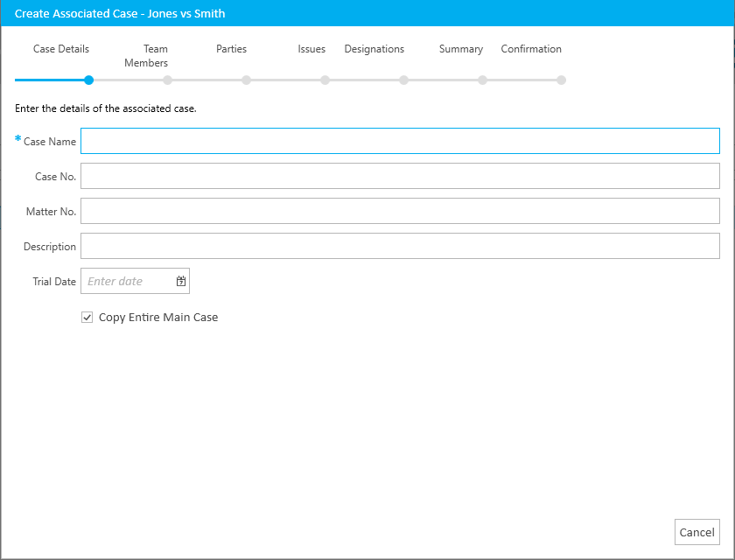Screen dimensions: 735x560
Task: Click the gray progress dot under Summary
Action: tap(482, 80)
